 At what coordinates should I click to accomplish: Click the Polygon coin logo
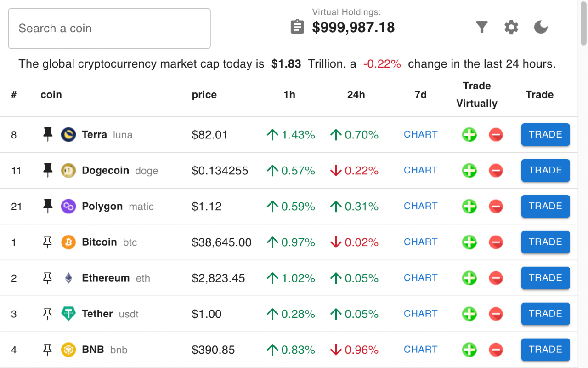point(68,207)
